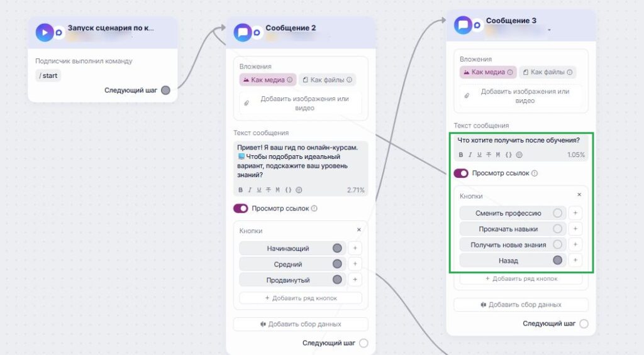
Task: Add images or video to Сообщение 3
Action: click(521, 96)
